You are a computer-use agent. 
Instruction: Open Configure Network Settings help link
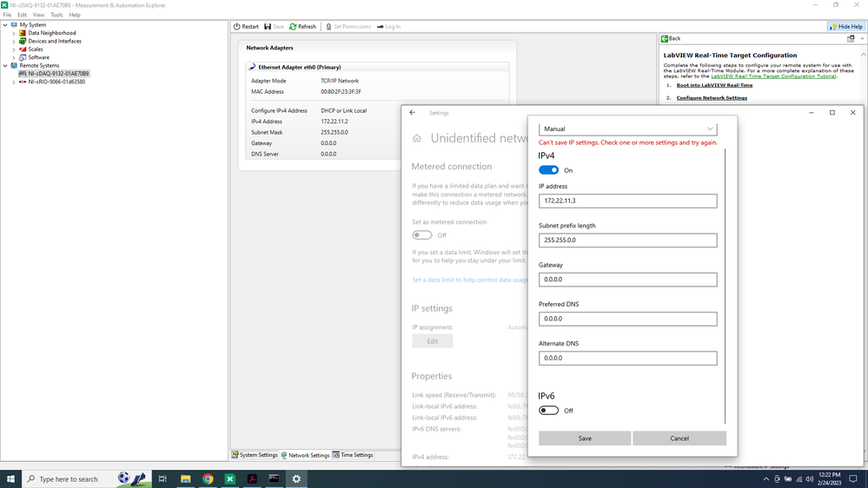point(712,98)
